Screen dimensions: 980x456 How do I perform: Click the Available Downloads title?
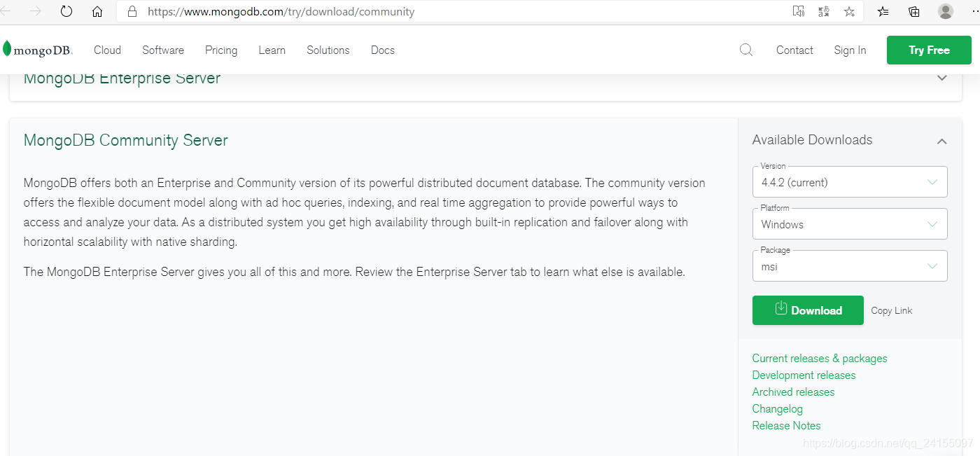(812, 140)
